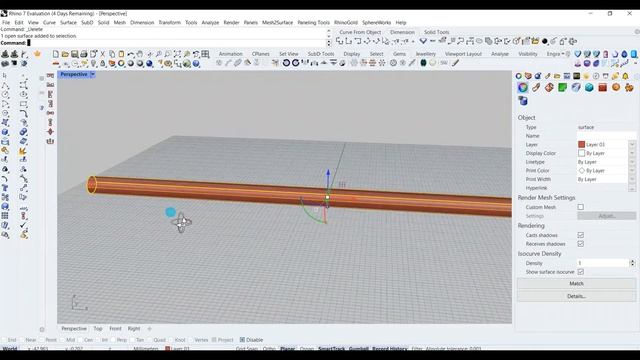Switch to the Top viewport tab
The image size is (640, 360).
98,329
